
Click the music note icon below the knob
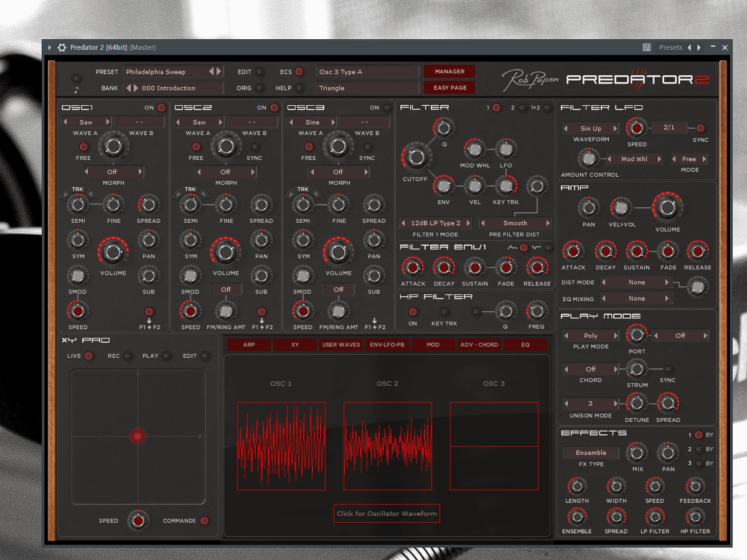[76, 90]
